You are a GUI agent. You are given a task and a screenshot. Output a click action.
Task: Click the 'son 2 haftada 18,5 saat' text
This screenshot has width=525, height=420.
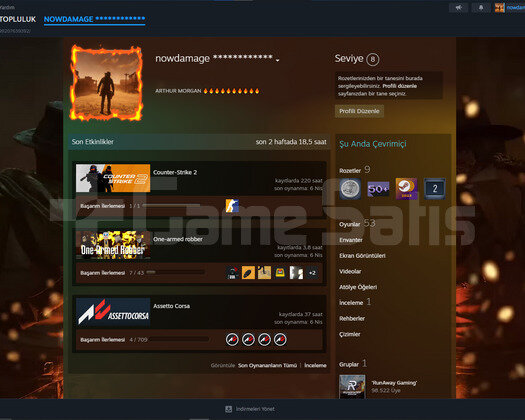(291, 142)
